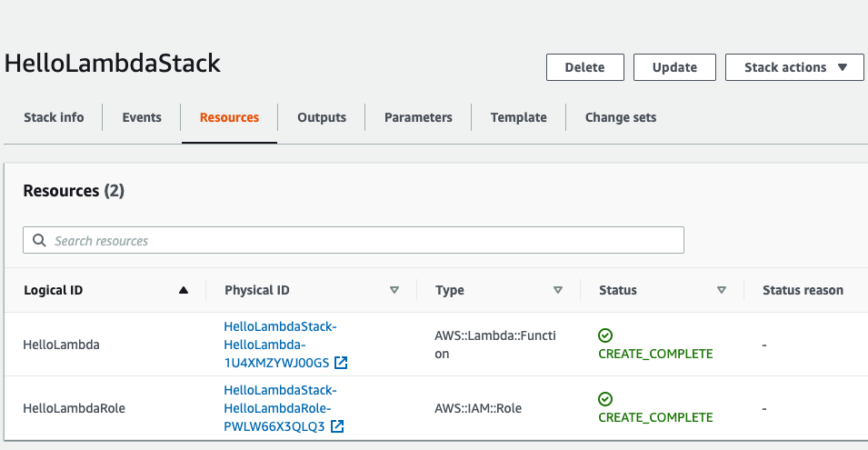Click the AWS::IAM::Role type cell

pyautogui.click(x=478, y=408)
